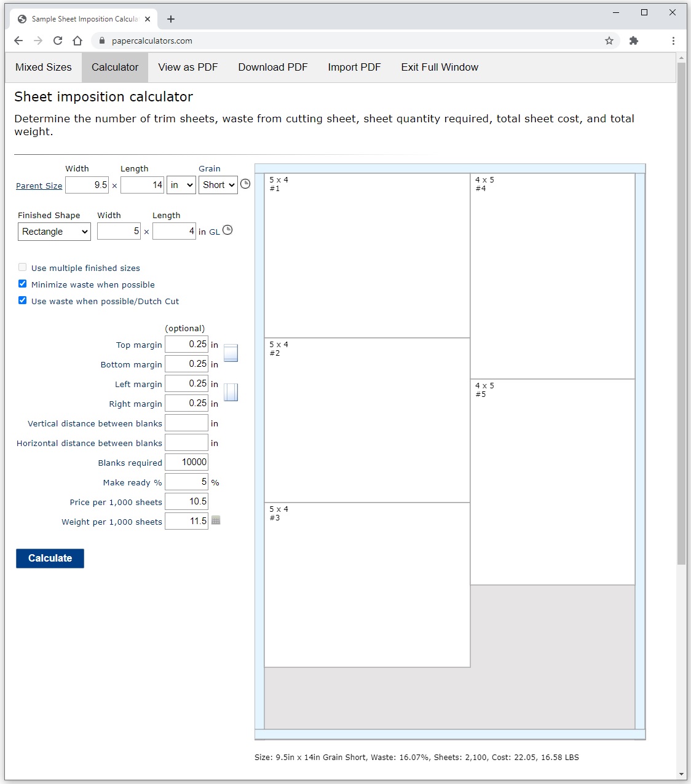Click clock icon beside finished size GL
691x784 pixels.
pyautogui.click(x=227, y=230)
